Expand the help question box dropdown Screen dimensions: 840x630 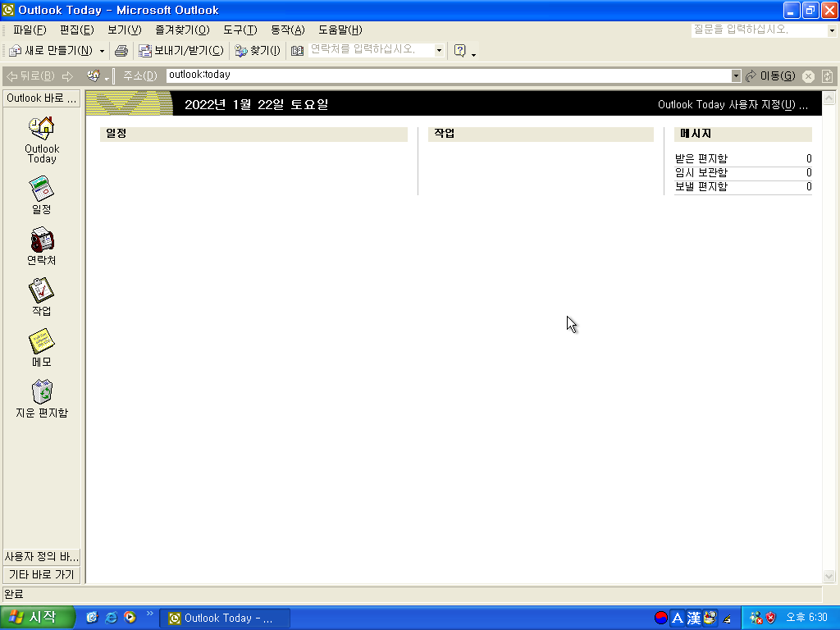[x=832, y=30]
